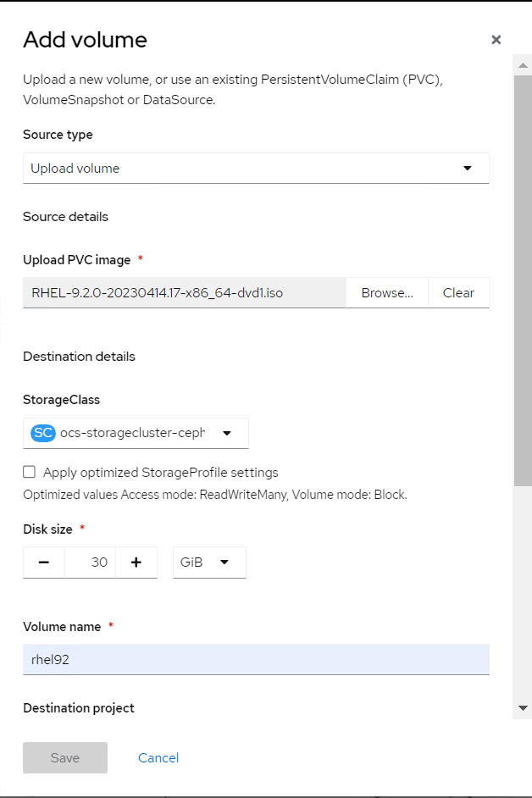532x798 pixels.
Task: Click the dialog's vertical scrollbar thumb
Action: 523,280
